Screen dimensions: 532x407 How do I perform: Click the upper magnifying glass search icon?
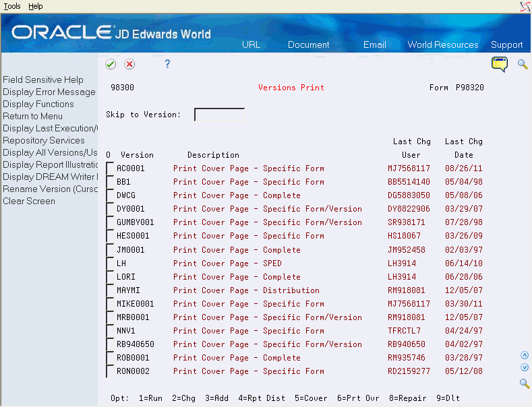click(x=523, y=64)
